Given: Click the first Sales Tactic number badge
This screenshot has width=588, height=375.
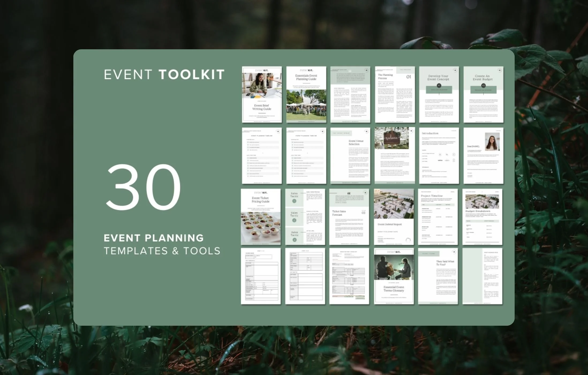Looking at the screenshot, I should pyautogui.click(x=294, y=201).
